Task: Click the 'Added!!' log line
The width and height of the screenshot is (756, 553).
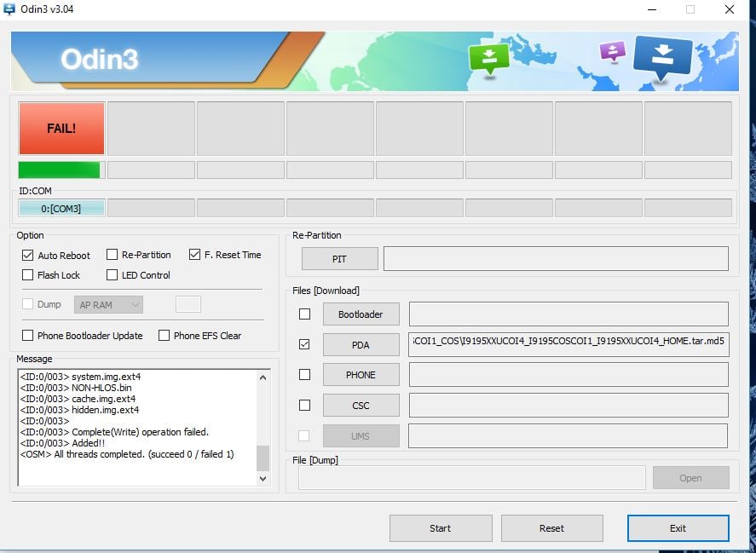Action: [62, 443]
